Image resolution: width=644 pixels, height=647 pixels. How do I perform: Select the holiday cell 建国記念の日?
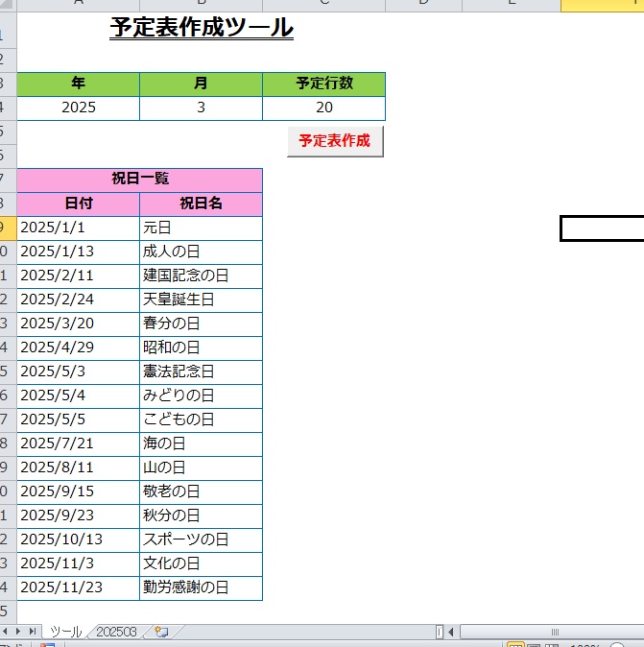tap(201, 276)
